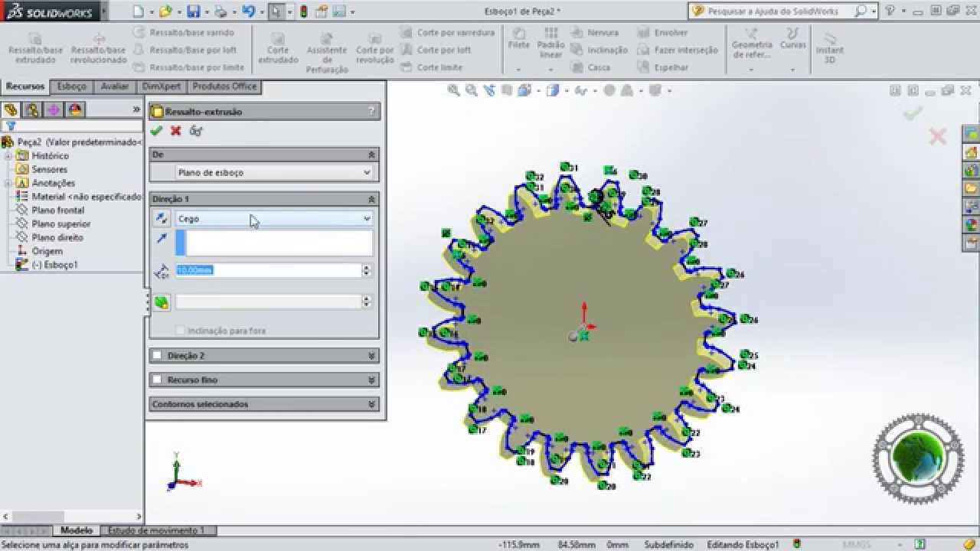Expand the Anotações tree node
Screen dimensions: 980x551
[x=8, y=184]
